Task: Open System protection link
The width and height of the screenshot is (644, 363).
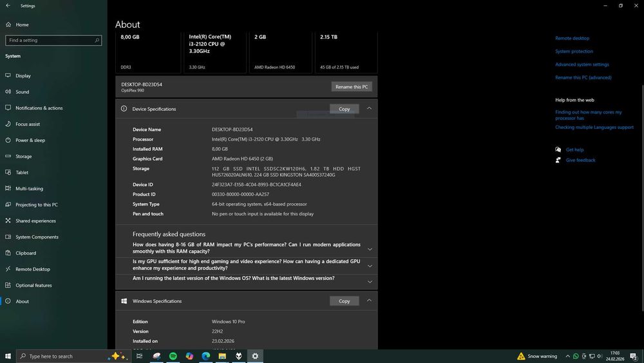Action: pos(574,52)
